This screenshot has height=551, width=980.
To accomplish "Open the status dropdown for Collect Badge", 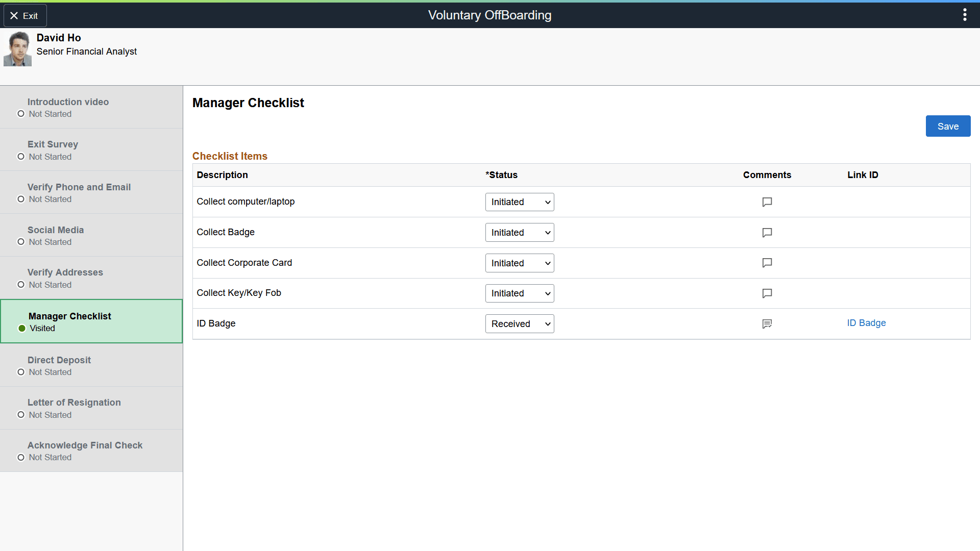I will [x=519, y=232].
